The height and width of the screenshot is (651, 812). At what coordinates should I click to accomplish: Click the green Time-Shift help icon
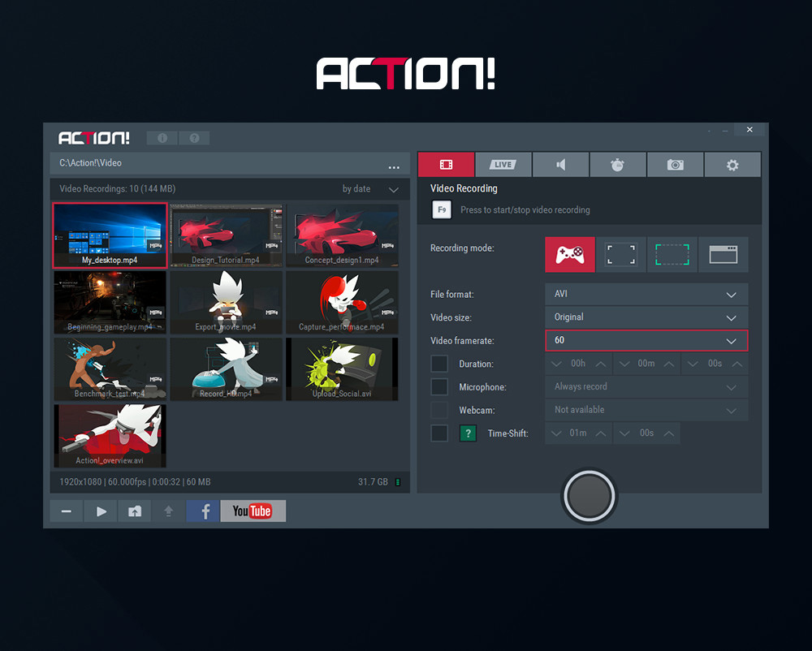[469, 433]
